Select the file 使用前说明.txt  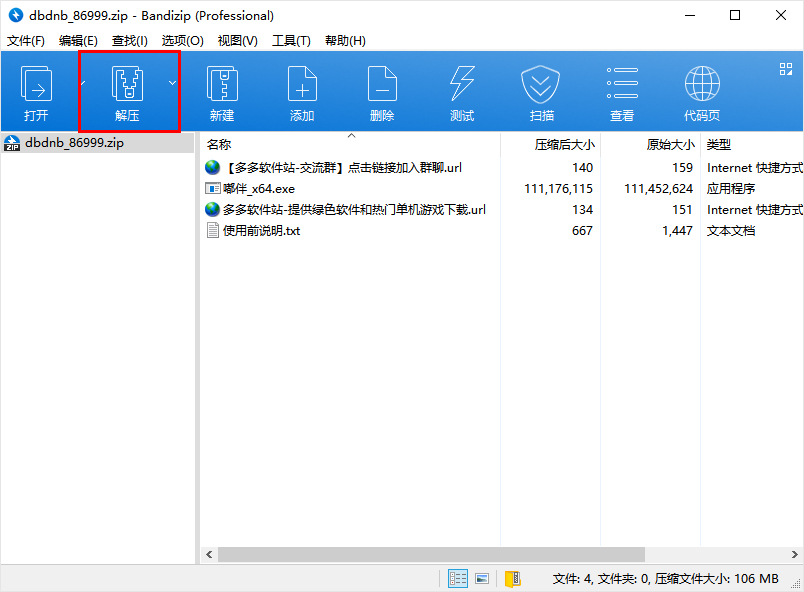[x=262, y=231]
